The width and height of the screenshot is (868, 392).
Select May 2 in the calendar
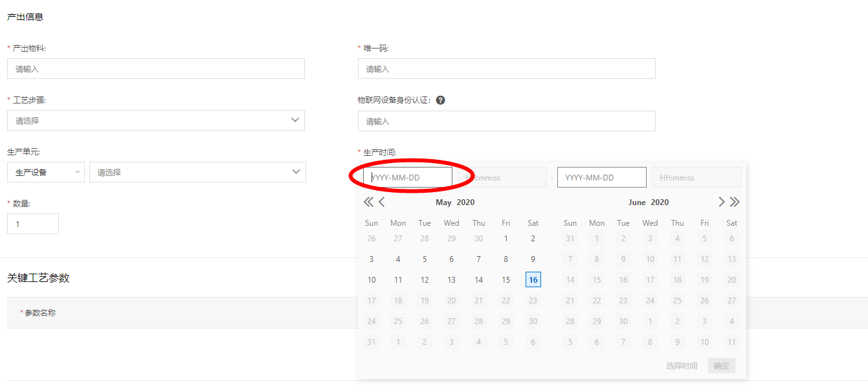533,238
